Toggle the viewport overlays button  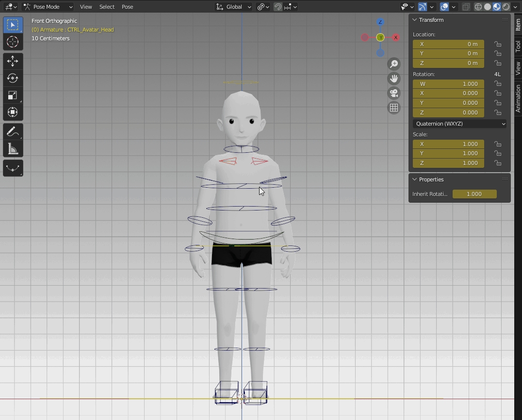click(444, 7)
